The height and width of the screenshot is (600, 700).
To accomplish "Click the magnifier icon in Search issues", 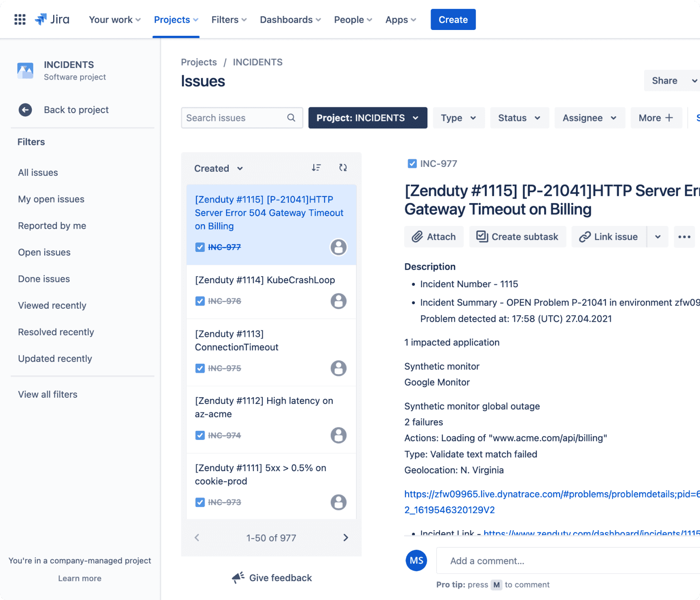I will point(291,118).
